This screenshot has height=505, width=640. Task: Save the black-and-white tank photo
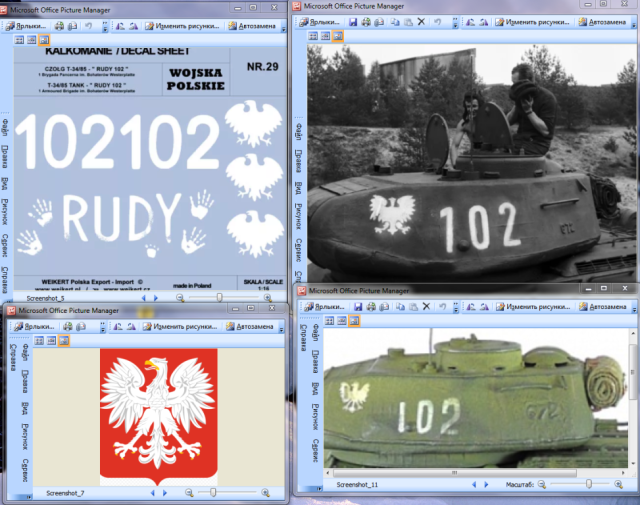click(x=353, y=22)
